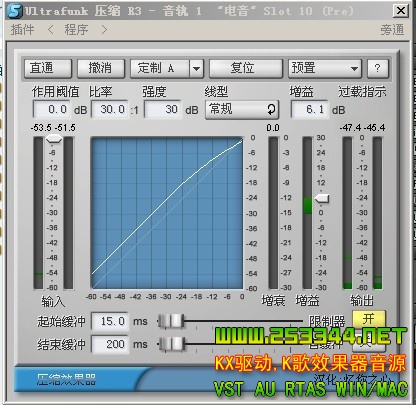The image size is (416, 405).
Task: Click the 复位 reset button
Action: pos(246,68)
